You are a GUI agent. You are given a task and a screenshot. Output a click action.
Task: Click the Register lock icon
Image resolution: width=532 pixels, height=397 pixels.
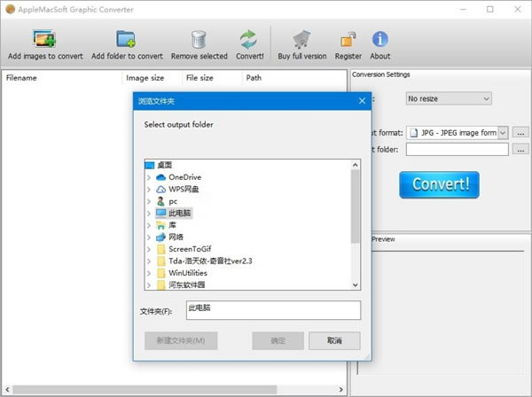[348, 39]
